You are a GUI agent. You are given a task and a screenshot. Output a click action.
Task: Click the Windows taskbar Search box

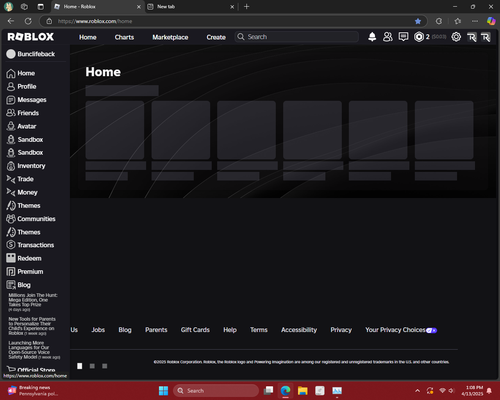216,390
